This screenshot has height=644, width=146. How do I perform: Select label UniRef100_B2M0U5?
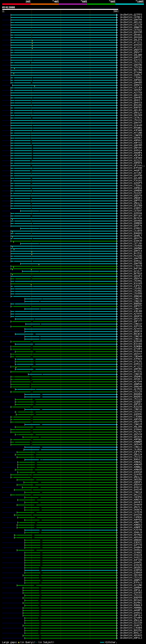[x=131, y=341]
